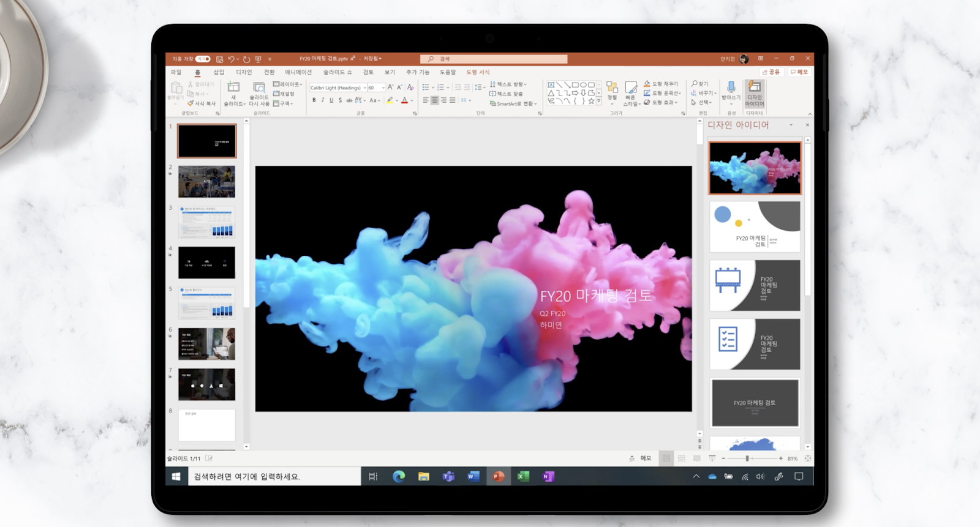Expand the 구역 (Section) dropdown

click(x=283, y=103)
